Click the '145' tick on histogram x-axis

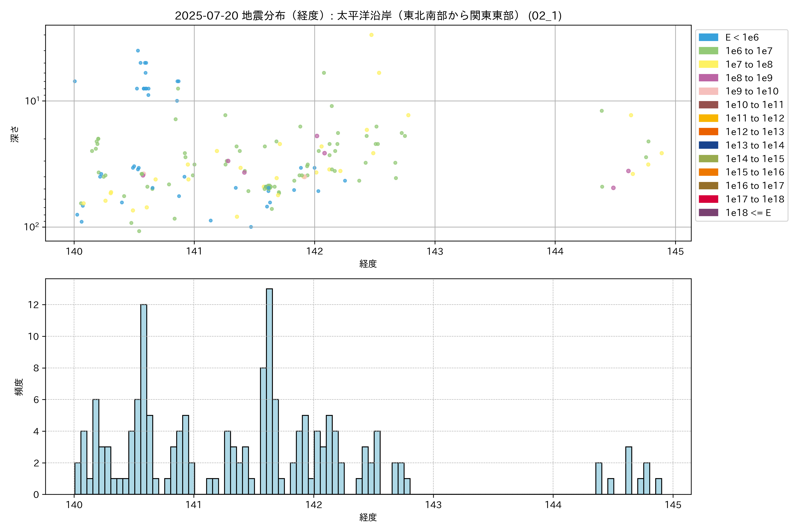click(x=673, y=505)
